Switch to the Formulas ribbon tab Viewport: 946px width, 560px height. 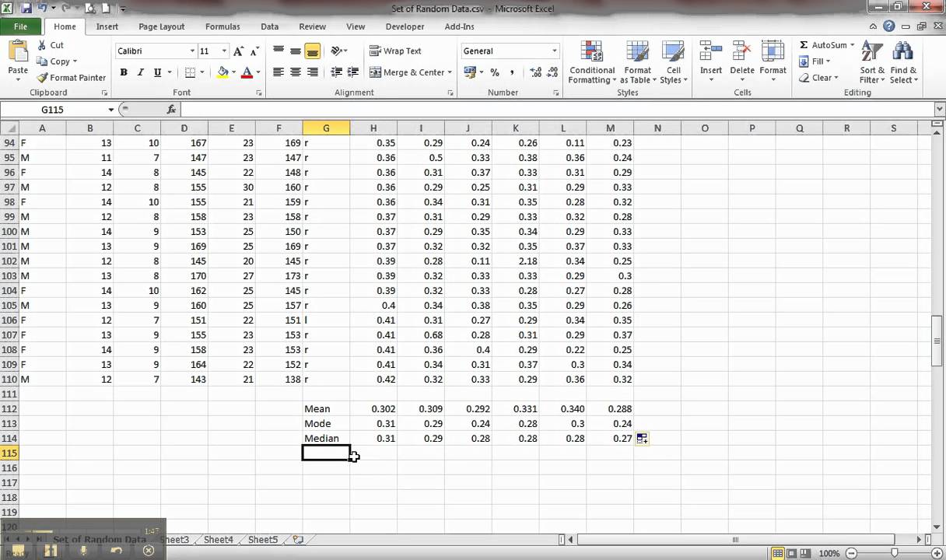(x=222, y=26)
